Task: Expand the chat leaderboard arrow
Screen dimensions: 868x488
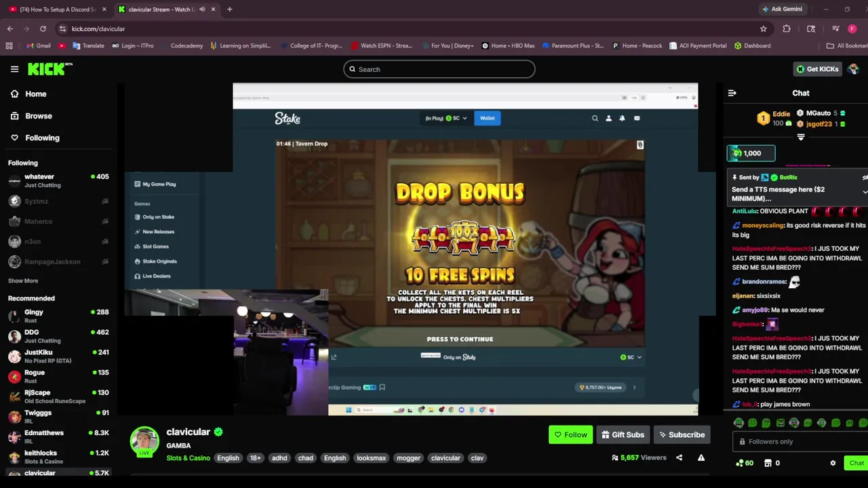Action: pos(801,138)
